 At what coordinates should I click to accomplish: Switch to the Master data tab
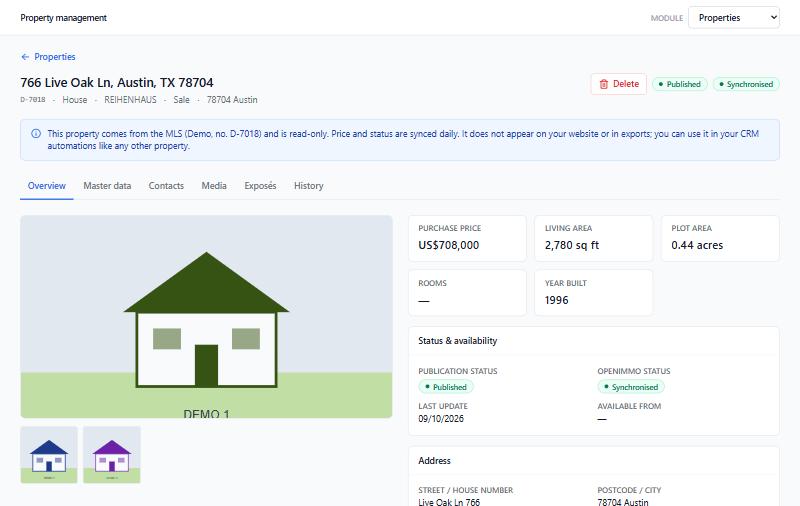107,186
